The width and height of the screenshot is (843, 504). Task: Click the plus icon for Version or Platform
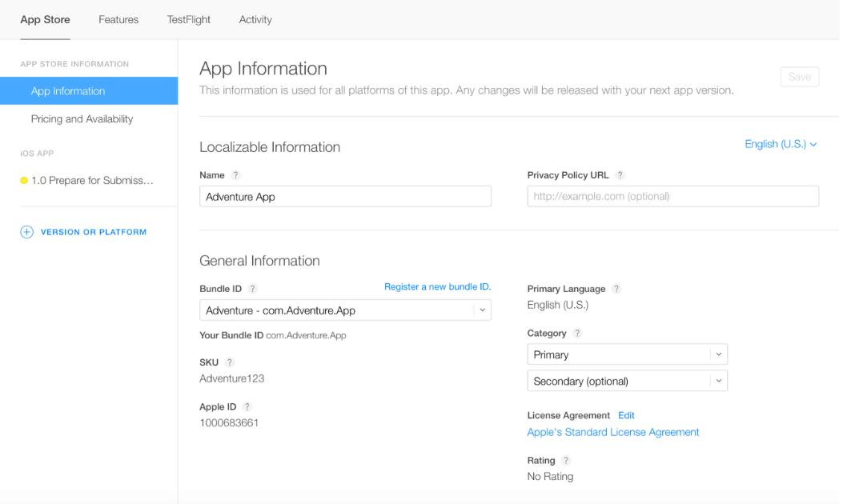(x=26, y=231)
